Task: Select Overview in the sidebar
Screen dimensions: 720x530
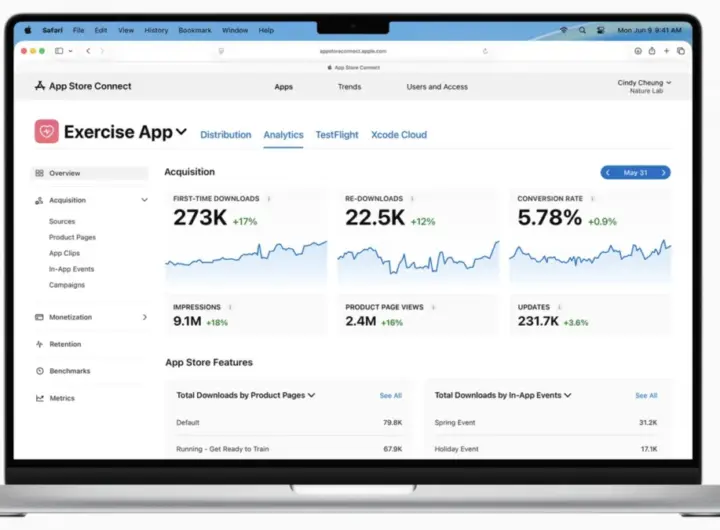Action: click(90, 173)
